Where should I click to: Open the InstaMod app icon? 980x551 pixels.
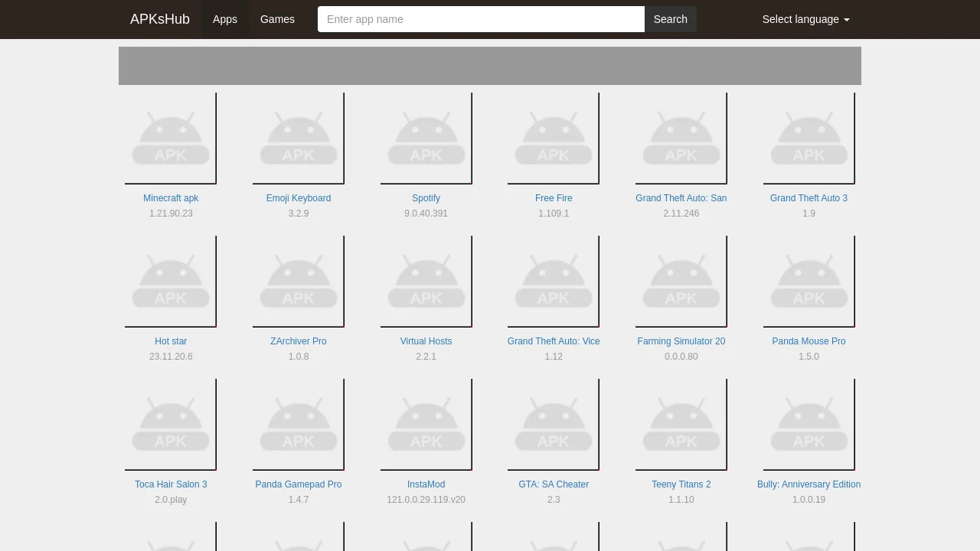pyautogui.click(x=426, y=425)
